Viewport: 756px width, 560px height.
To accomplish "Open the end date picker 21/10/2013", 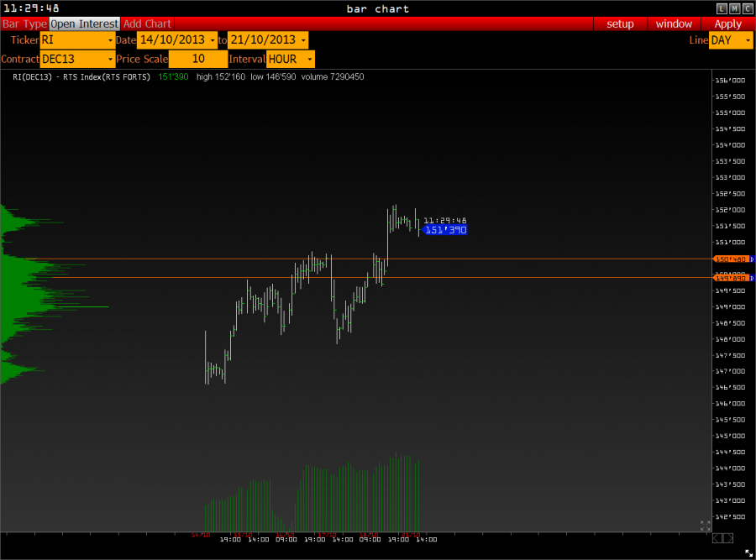I will click(x=268, y=40).
